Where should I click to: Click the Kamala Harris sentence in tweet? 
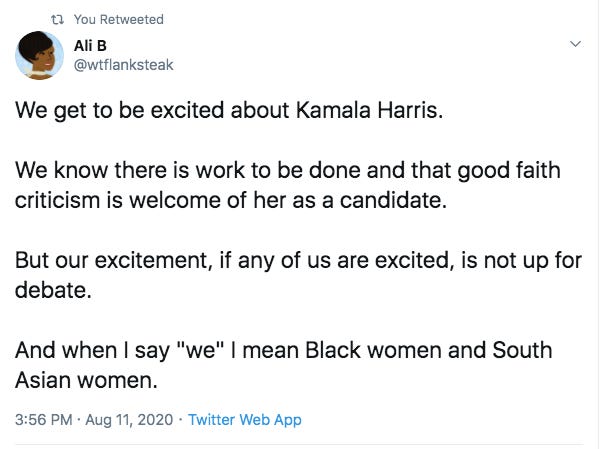coord(229,111)
